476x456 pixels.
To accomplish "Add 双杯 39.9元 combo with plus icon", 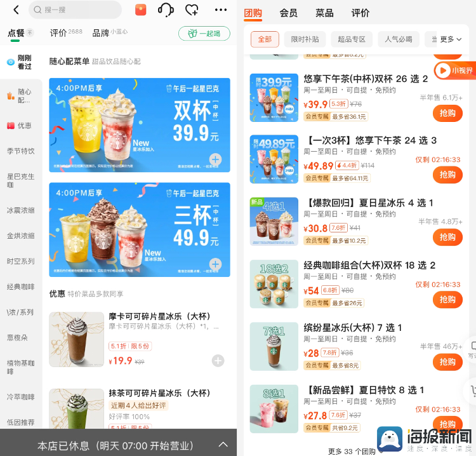I will click(216, 159).
